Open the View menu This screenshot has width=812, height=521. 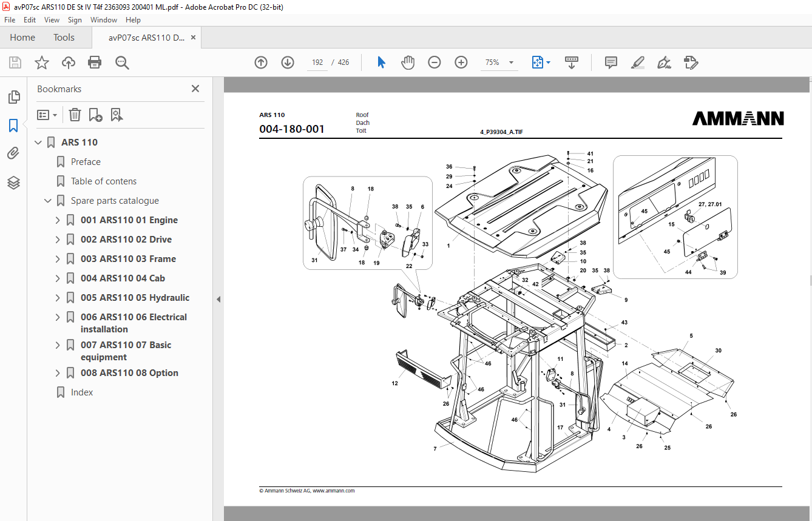(x=52, y=20)
